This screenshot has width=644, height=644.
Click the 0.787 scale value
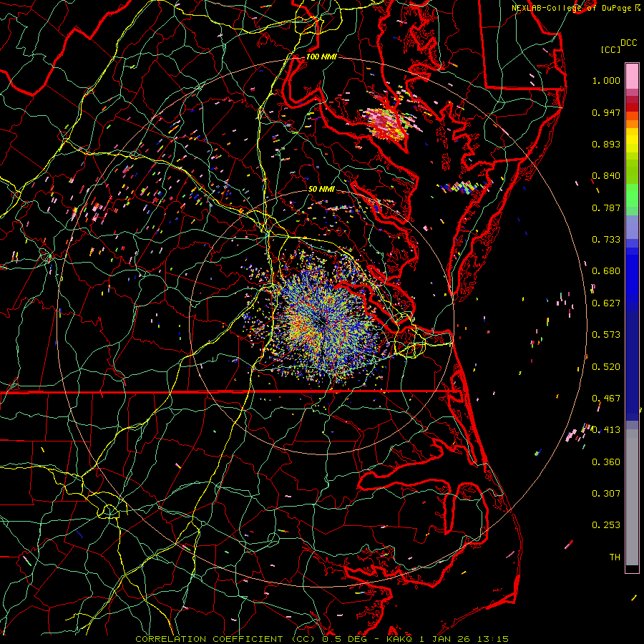click(606, 208)
